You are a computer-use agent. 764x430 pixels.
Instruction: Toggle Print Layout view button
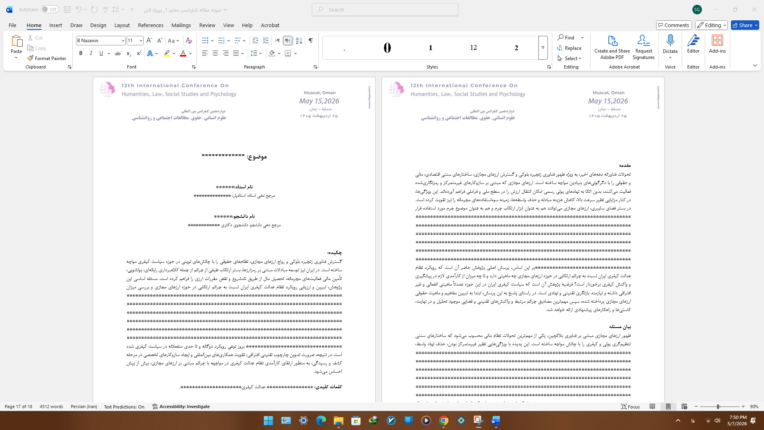coord(668,407)
